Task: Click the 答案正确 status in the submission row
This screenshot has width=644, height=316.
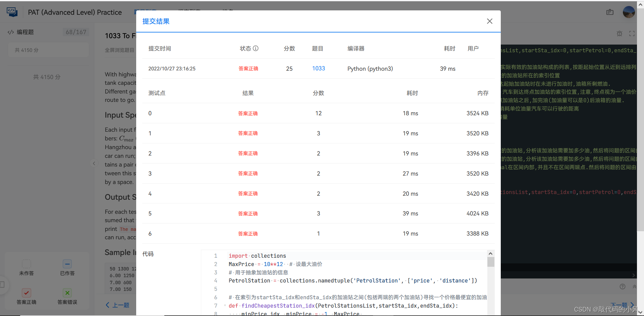Action: coord(248,68)
